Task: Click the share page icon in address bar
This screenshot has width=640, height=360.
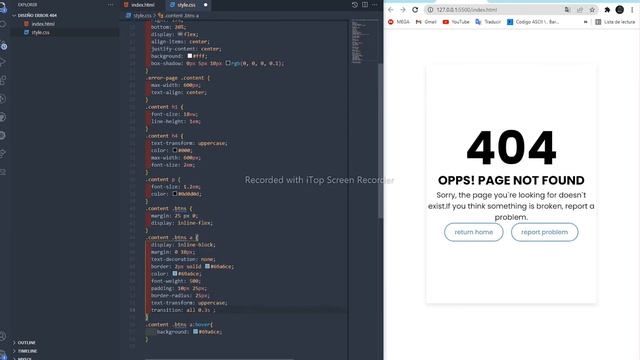Action: (x=580, y=10)
